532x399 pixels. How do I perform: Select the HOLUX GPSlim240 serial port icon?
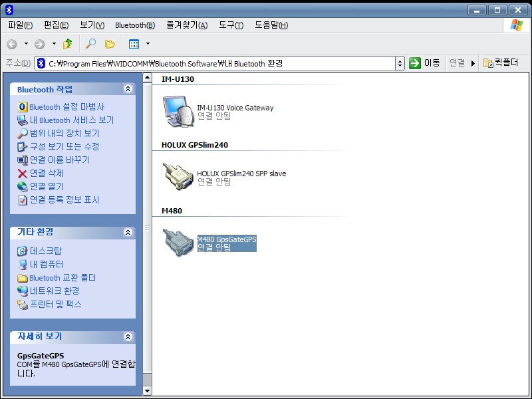point(178,176)
